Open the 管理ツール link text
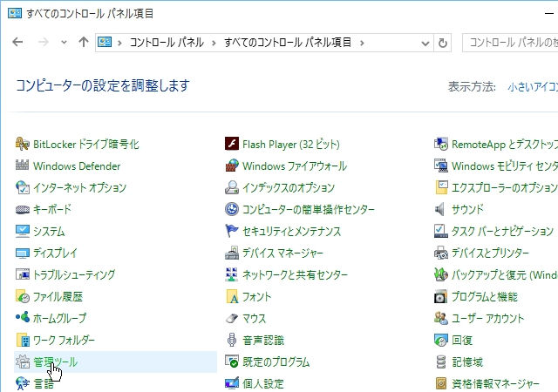Screen dimensions: 558x392 (x=56, y=362)
